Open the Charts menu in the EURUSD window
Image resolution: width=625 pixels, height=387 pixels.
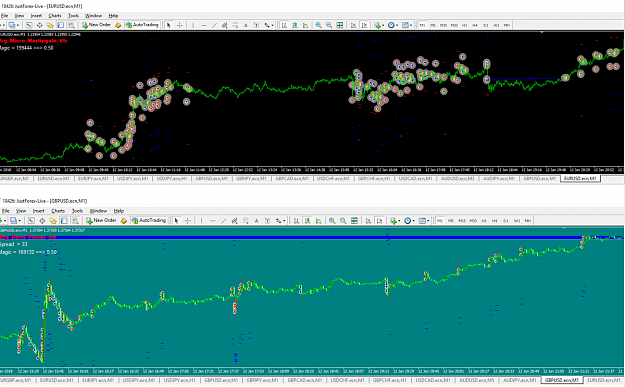tap(55, 16)
